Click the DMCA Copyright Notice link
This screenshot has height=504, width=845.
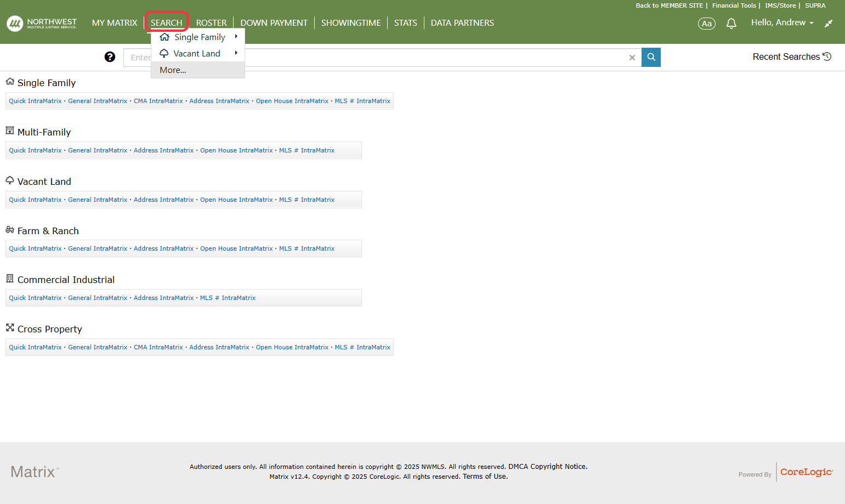pyautogui.click(x=547, y=467)
